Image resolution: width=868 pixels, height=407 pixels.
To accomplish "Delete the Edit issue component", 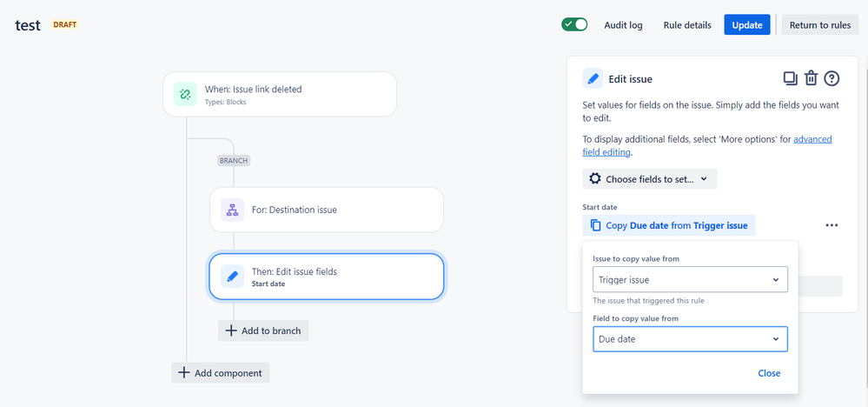I will pos(811,78).
